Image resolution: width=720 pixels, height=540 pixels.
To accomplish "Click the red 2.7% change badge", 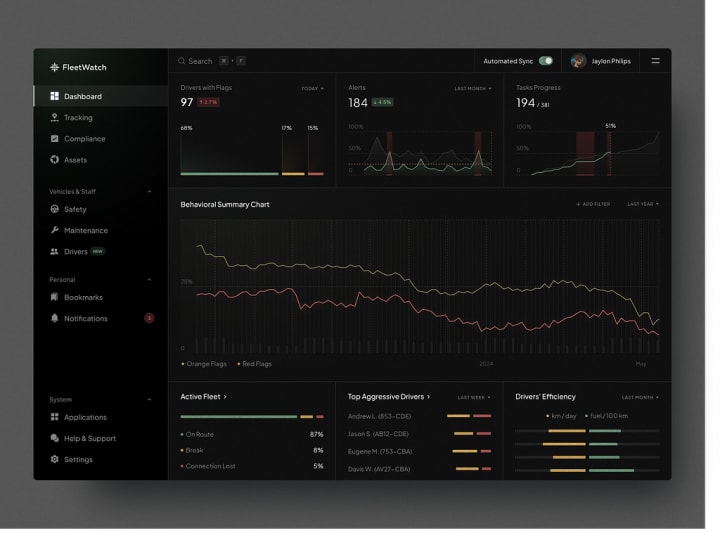I will coord(209,102).
